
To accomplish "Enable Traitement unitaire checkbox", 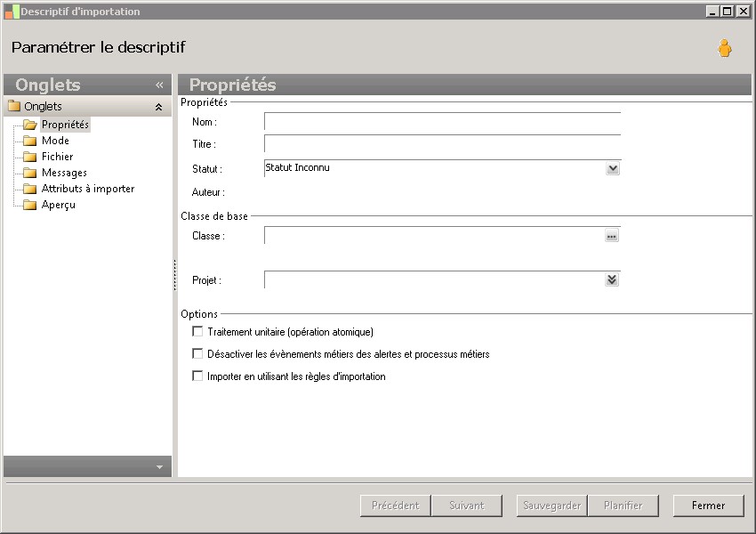I will coord(197,331).
